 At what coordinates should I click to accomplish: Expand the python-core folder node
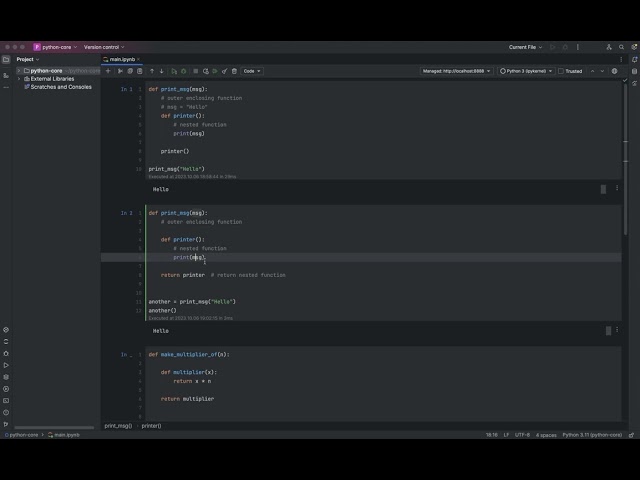point(19,71)
